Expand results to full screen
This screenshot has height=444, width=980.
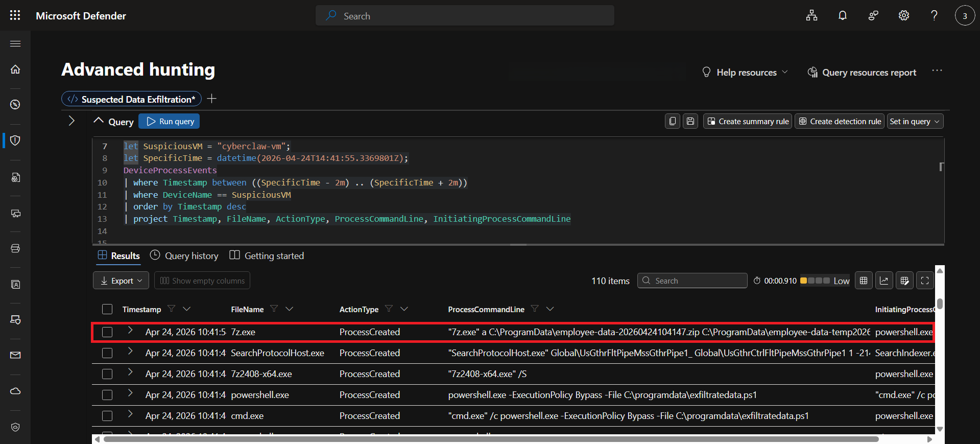(925, 281)
